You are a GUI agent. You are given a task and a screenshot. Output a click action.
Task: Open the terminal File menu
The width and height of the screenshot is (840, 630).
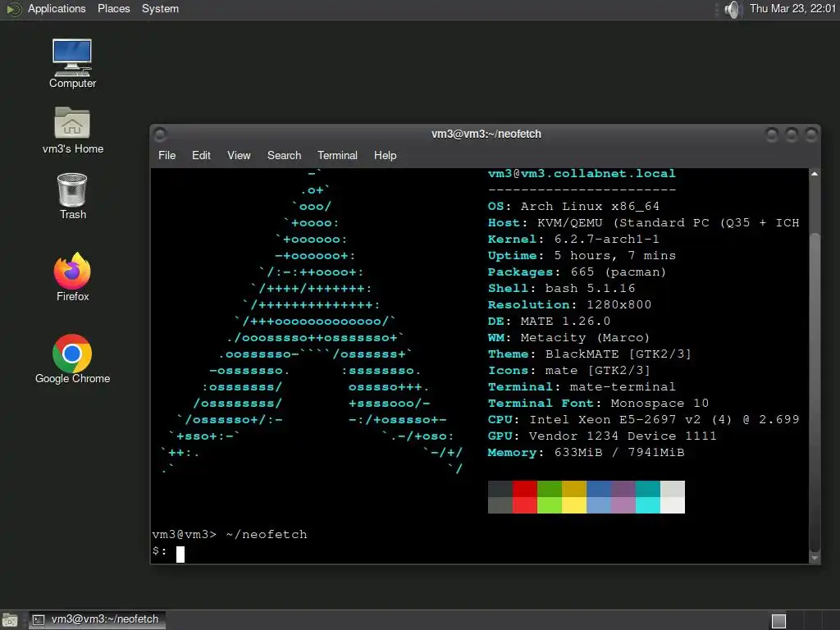(x=167, y=155)
